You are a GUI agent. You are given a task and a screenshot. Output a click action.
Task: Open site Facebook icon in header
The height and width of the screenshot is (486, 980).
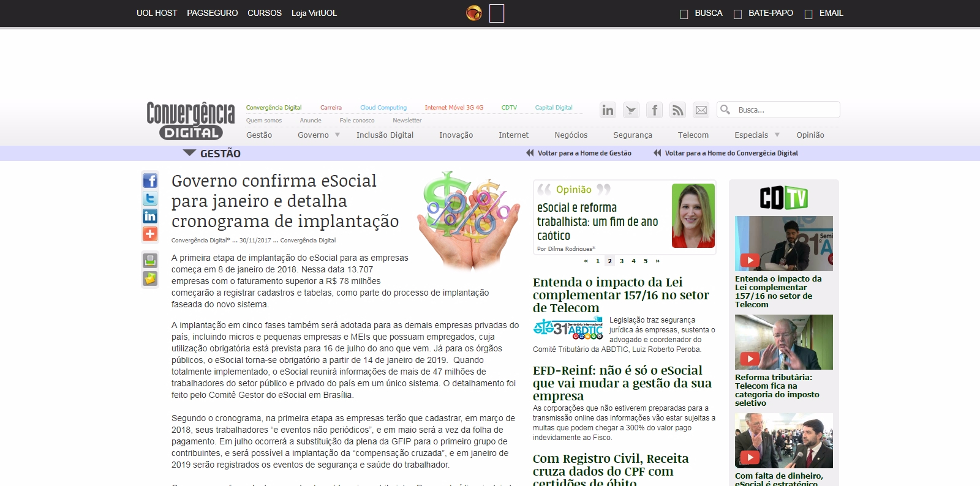click(654, 110)
